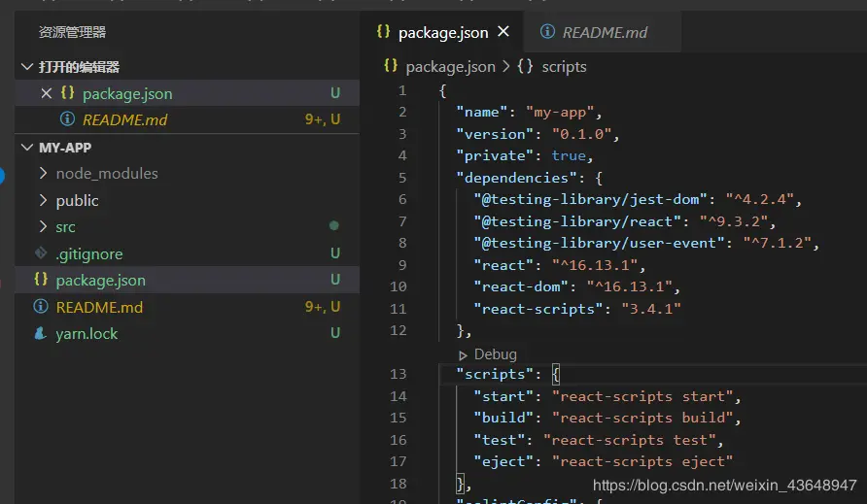The width and height of the screenshot is (867, 504).
Task: Collapse the MY-APP folder section
Action: pos(26,148)
